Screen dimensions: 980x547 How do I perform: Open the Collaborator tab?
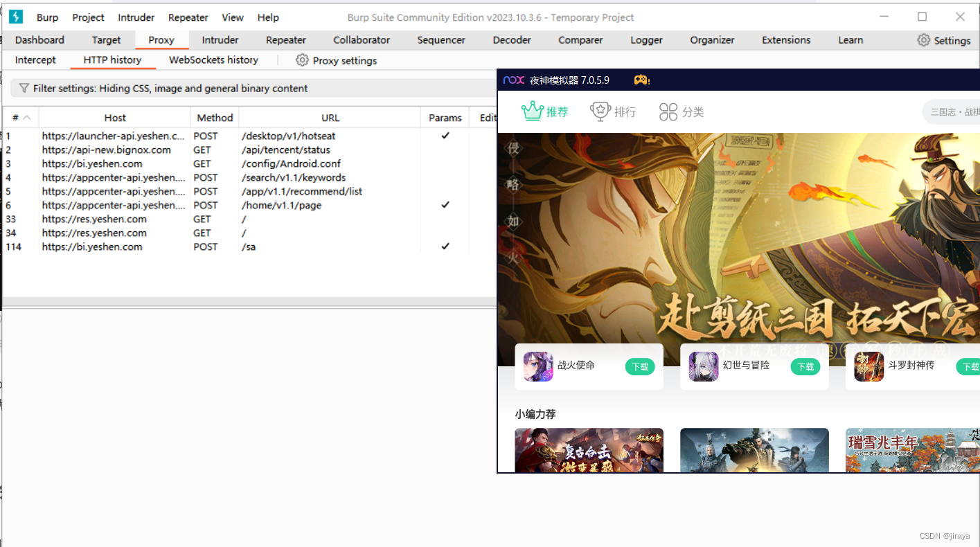point(362,40)
